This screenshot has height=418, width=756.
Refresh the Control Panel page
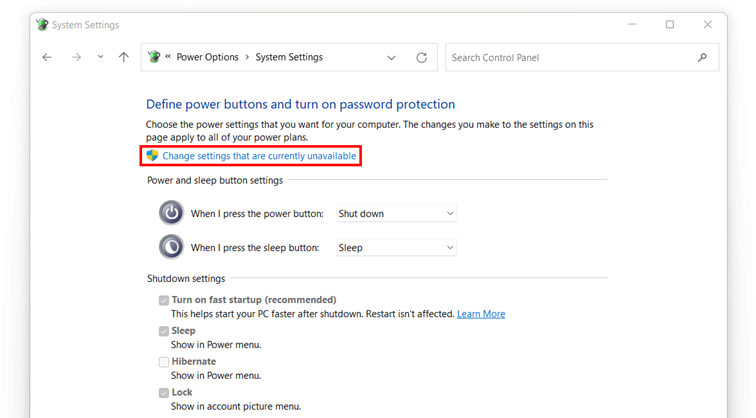pos(421,57)
